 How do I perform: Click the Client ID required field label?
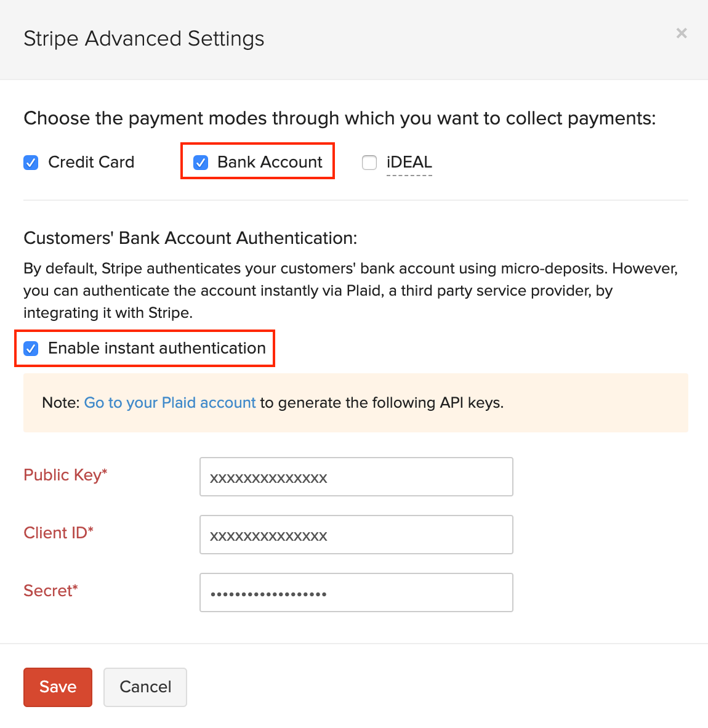[x=58, y=533]
